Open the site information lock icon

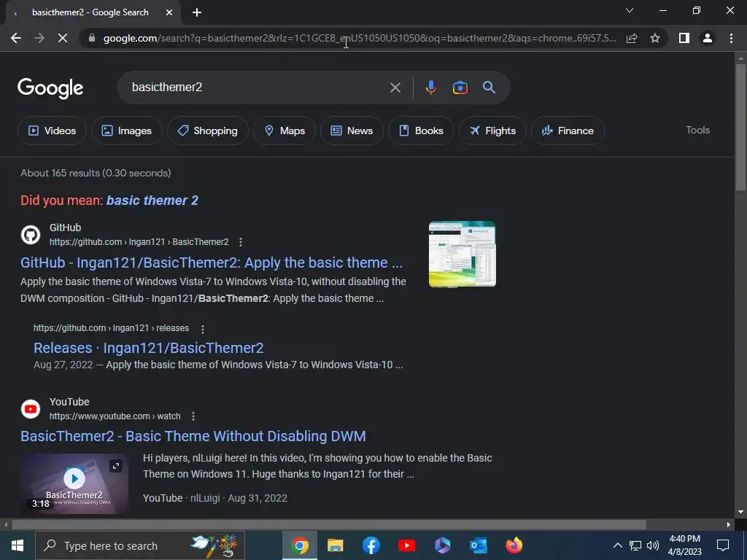tap(91, 38)
